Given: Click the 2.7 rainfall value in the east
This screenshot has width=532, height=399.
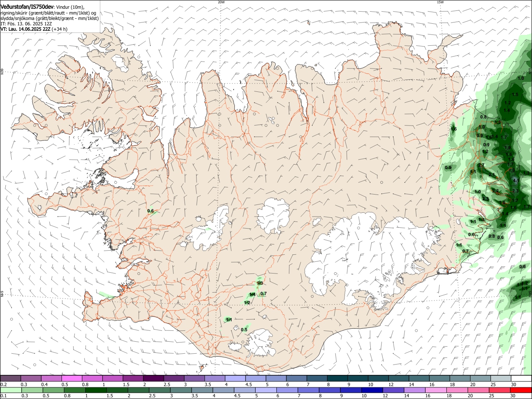Looking at the screenshot, I should [481, 165].
